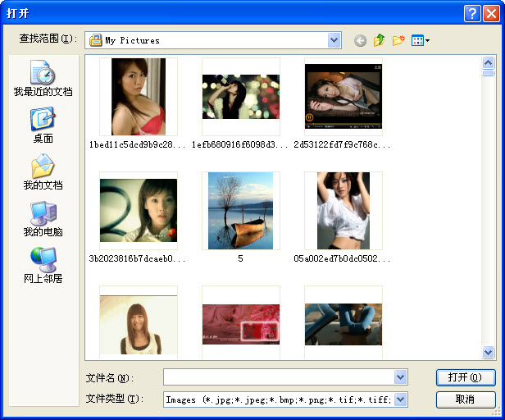Create a new folder
This screenshot has height=420, width=505.
click(398, 41)
